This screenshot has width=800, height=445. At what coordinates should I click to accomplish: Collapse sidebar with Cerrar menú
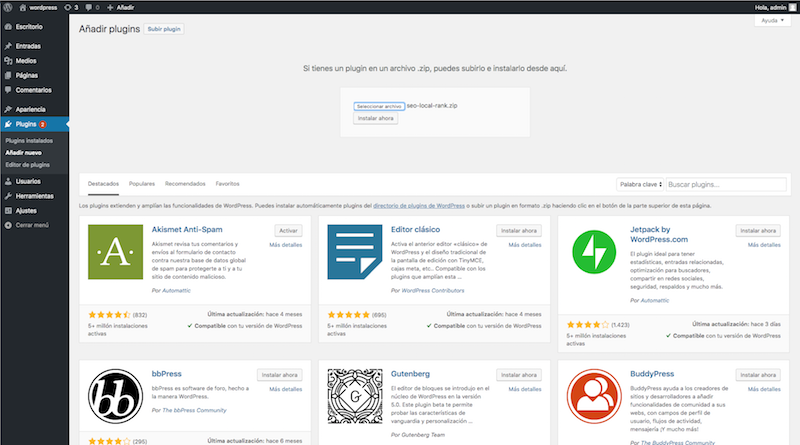pos(34,225)
